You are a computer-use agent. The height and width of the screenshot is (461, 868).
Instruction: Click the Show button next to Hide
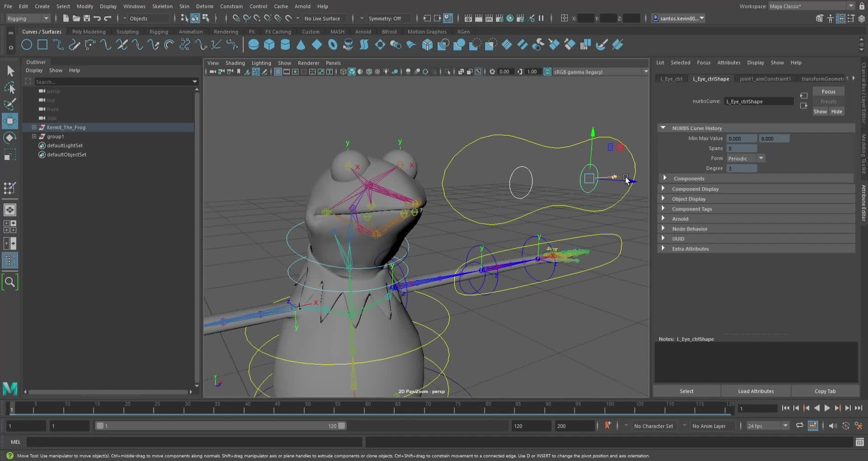tap(821, 112)
